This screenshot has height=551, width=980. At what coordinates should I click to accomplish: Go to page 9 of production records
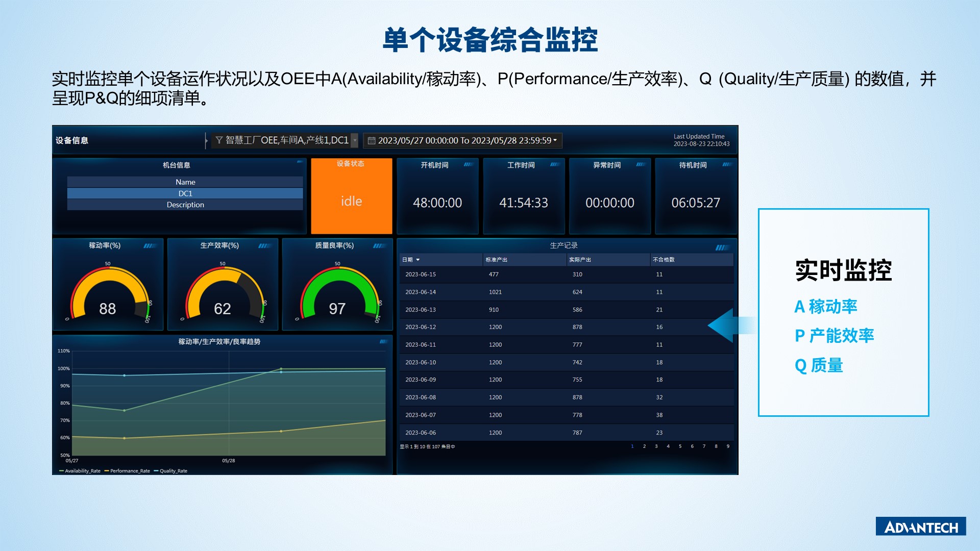coord(728,446)
